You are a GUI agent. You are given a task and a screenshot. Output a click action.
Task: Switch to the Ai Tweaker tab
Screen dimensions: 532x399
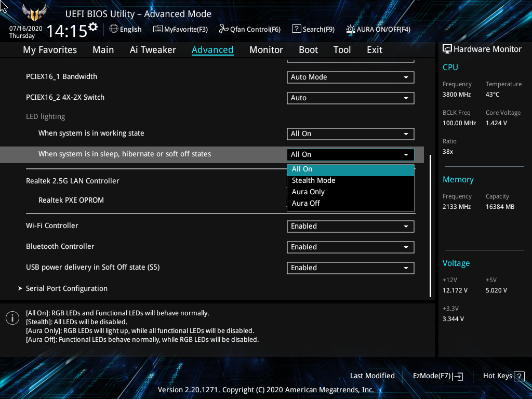click(x=153, y=50)
